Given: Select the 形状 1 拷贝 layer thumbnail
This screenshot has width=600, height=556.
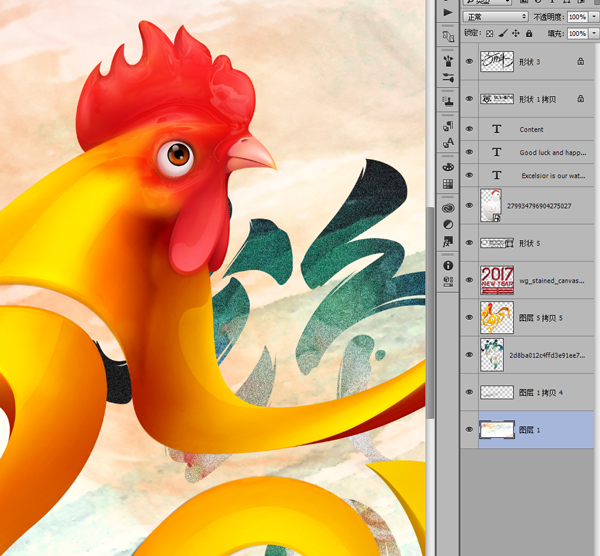Looking at the screenshot, I should click(497, 99).
